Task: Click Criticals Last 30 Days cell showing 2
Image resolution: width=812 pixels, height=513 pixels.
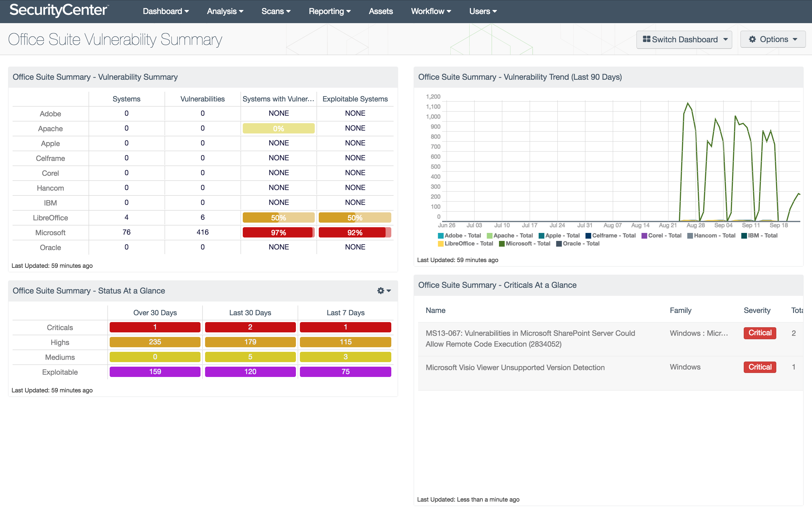Action: click(250, 327)
